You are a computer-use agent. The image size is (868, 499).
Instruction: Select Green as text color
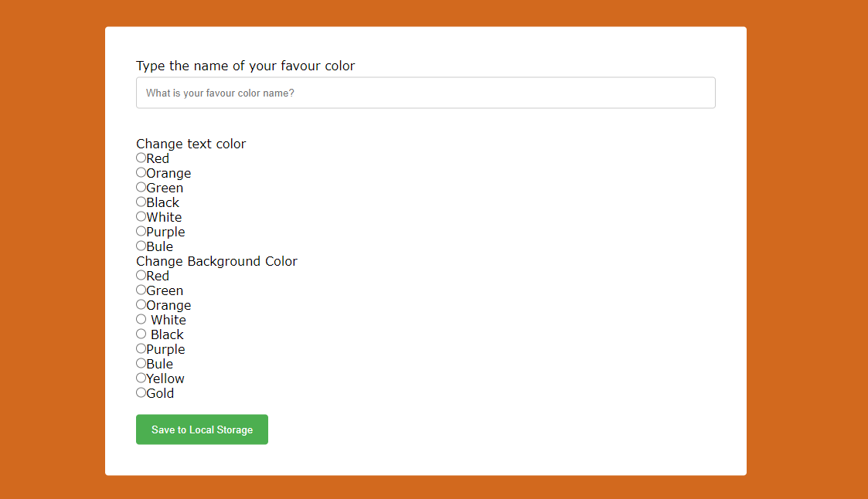pos(140,187)
